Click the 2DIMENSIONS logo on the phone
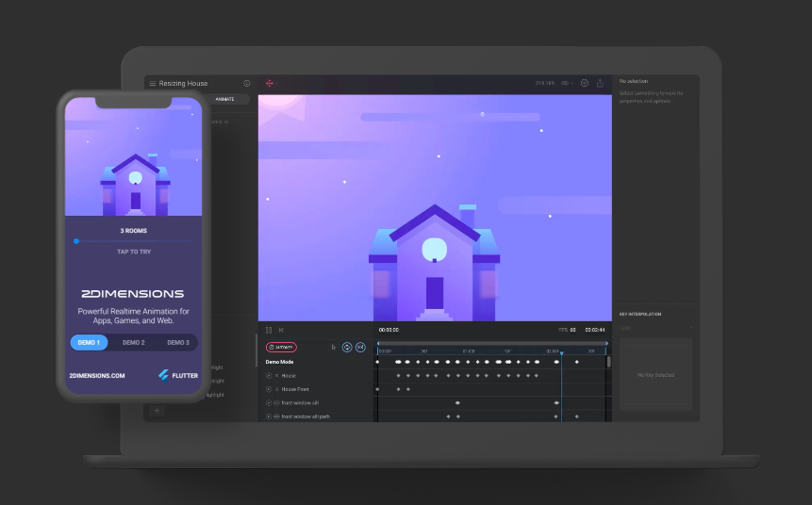This screenshot has width=812, height=505. 133,294
